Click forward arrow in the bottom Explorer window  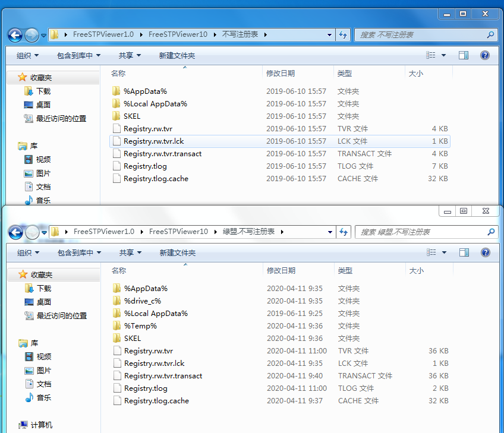(33, 232)
